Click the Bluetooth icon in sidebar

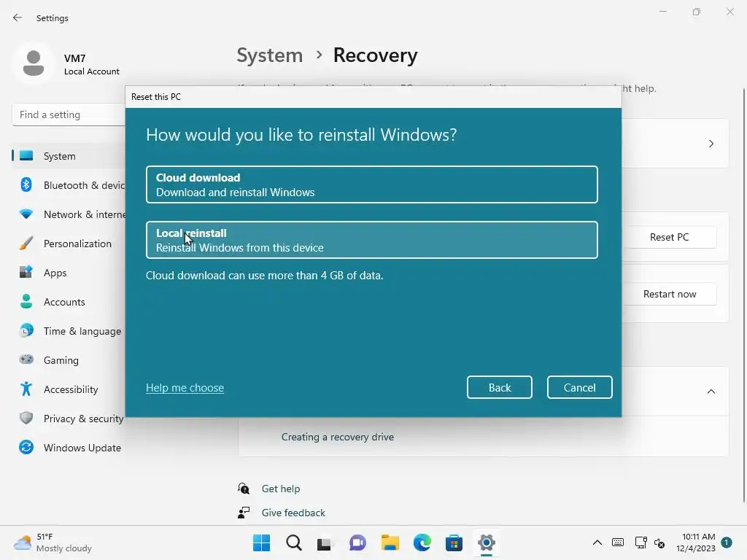[26, 184]
